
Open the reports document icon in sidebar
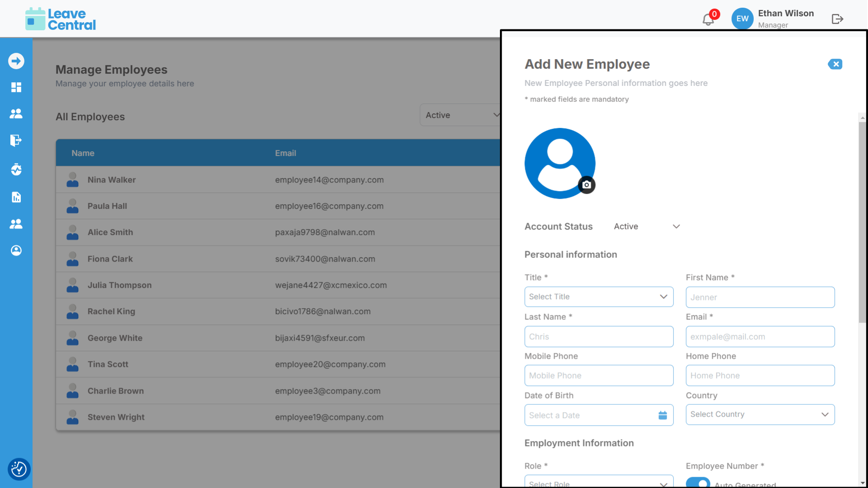[16, 197]
